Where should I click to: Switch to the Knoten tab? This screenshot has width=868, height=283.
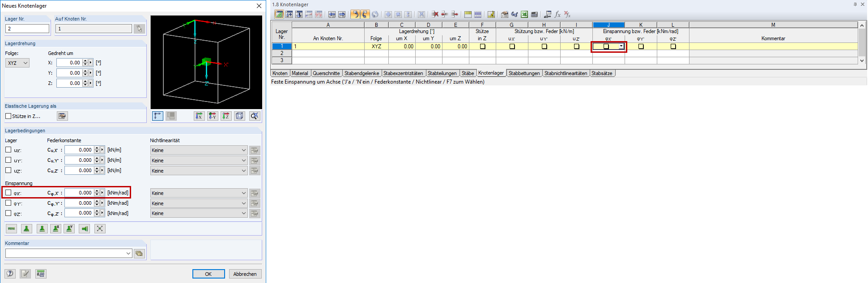(280, 73)
